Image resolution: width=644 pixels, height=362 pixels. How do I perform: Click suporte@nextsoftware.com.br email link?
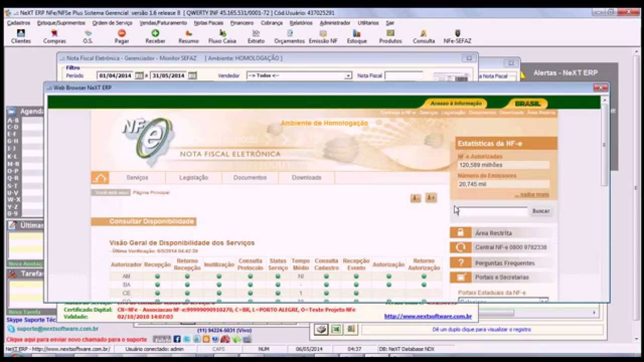(x=57, y=329)
